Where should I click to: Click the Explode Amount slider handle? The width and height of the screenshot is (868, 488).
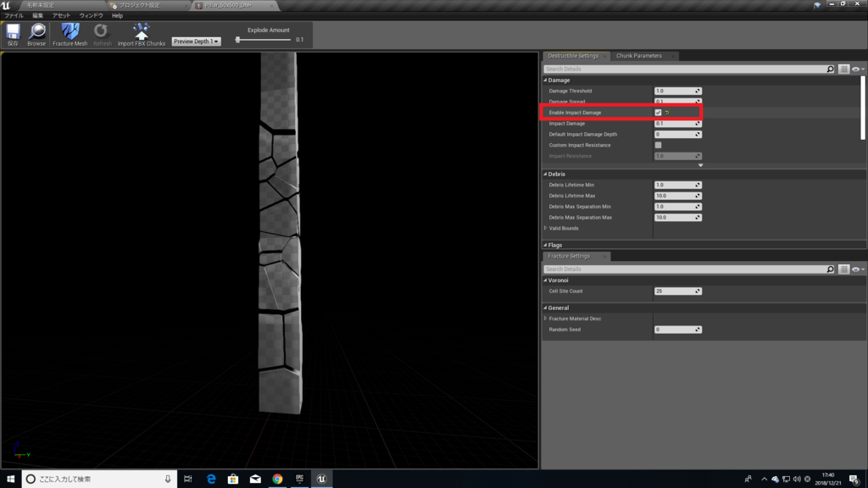237,40
